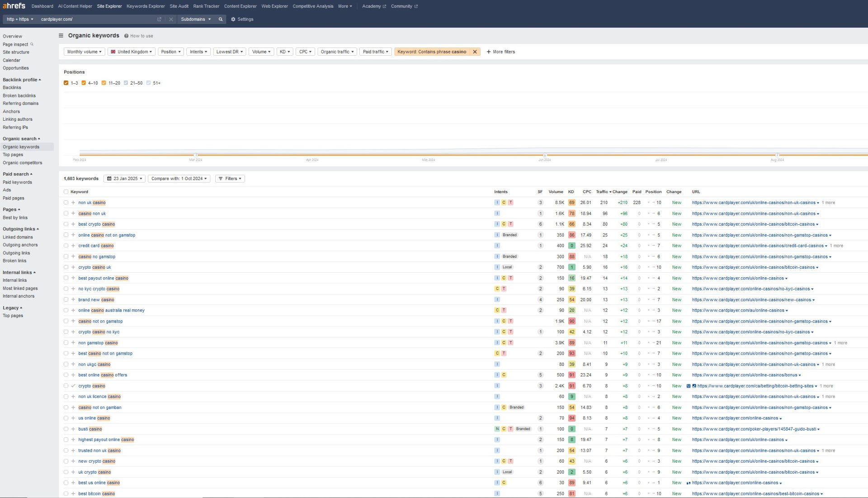Enable the 21–50 positions checkbox
The height and width of the screenshot is (498, 868).
coord(126,83)
